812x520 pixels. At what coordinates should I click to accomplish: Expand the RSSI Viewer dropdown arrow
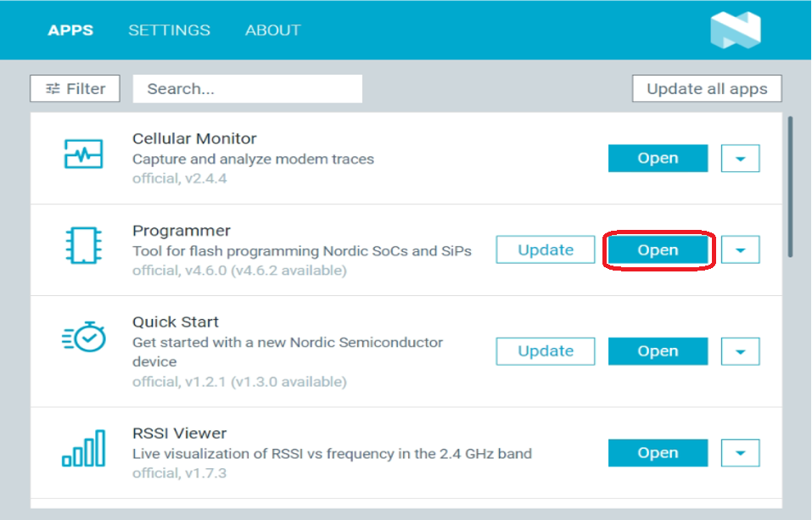click(x=740, y=453)
